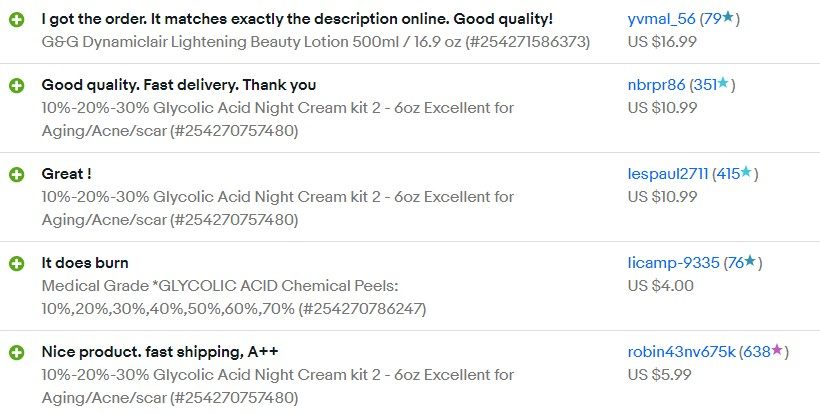
Task: Open buyer profile yvmal_56
Action: [x=661, y=19]
